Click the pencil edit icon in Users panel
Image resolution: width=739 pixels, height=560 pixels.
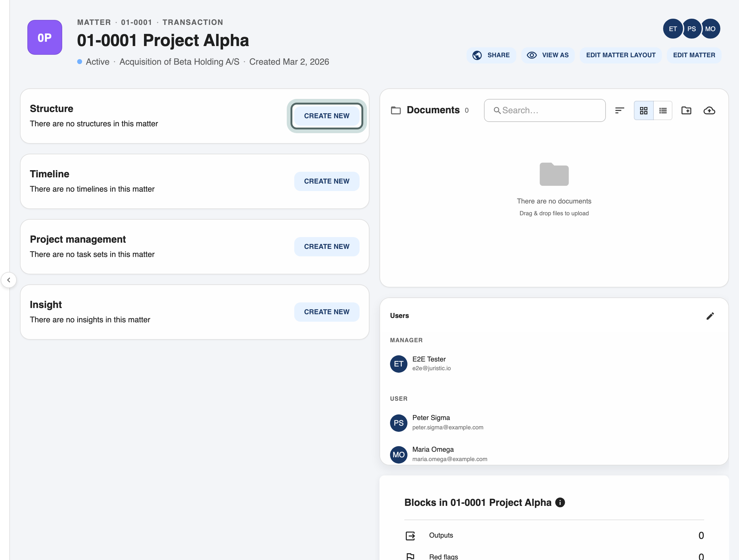(x=710, y=316)
